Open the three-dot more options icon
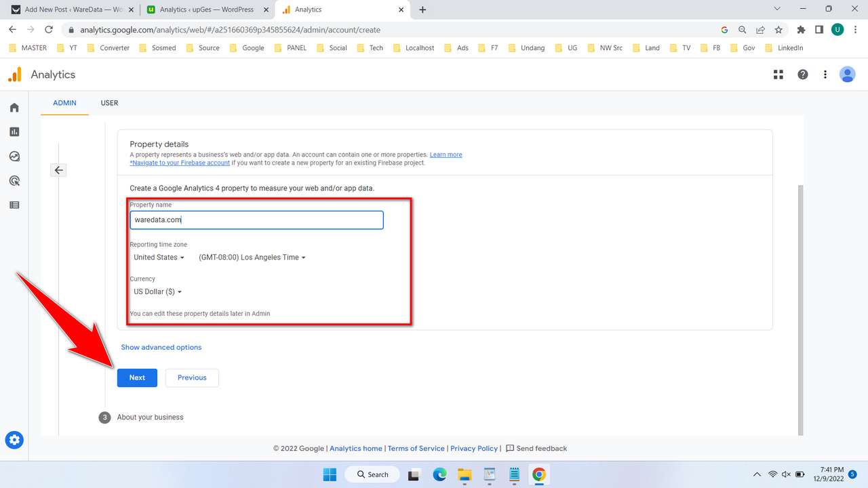Viewport: 868px width, 488px height. pyautogui.click(x=825, y=75)
